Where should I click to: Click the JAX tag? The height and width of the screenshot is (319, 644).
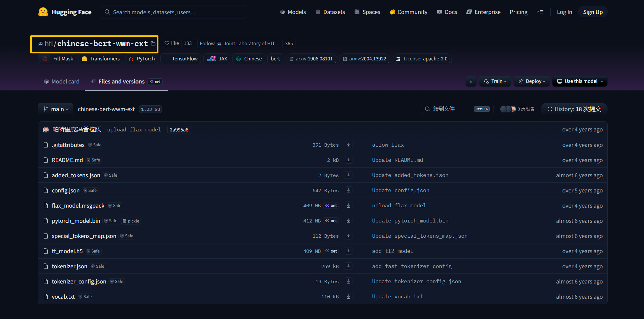pos(217,59)
